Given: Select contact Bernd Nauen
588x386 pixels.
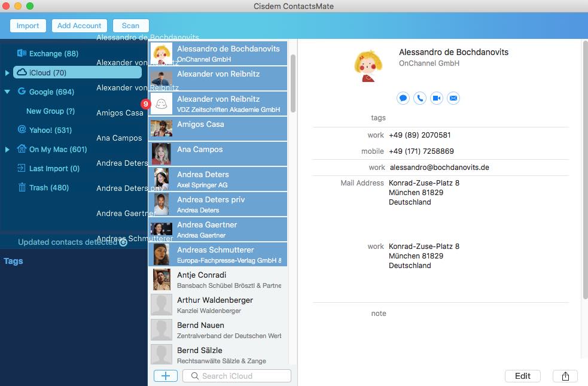Looking at the screenshot, I should [218, 330].
